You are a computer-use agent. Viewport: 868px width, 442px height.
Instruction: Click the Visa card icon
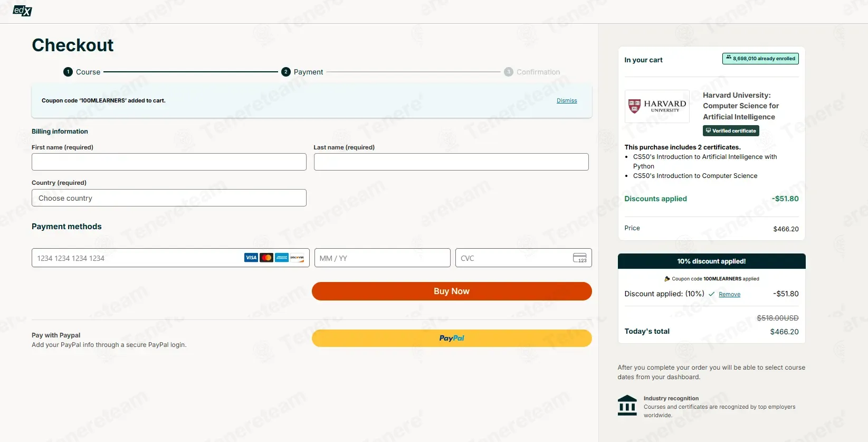pyautogui.click(x=251, y=258)
